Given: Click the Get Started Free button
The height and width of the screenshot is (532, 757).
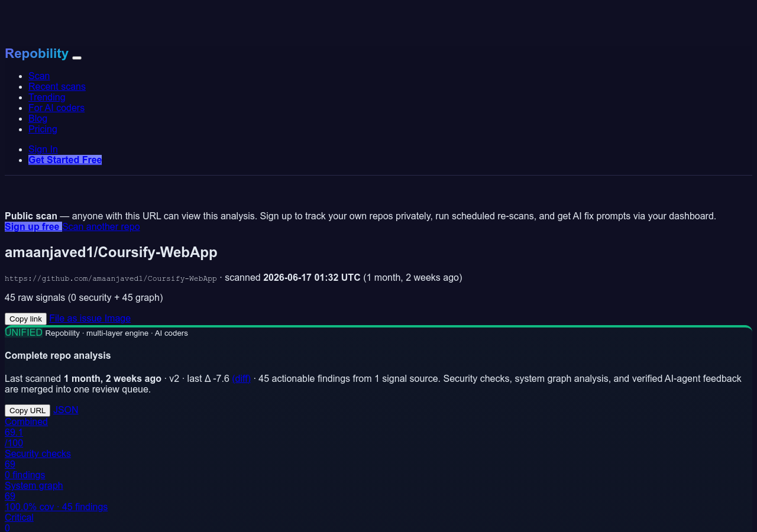Looking at the screenshot, I should pos(65,160).
